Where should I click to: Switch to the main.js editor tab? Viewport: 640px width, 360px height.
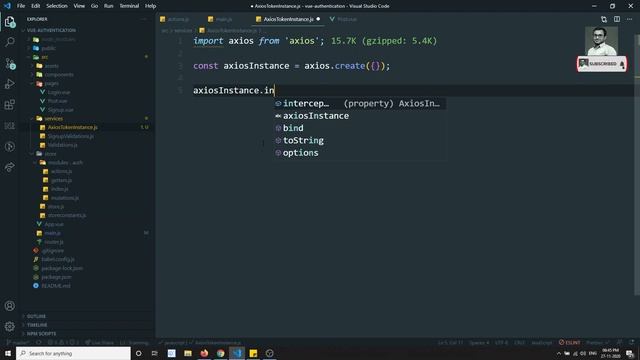[223, 19]
